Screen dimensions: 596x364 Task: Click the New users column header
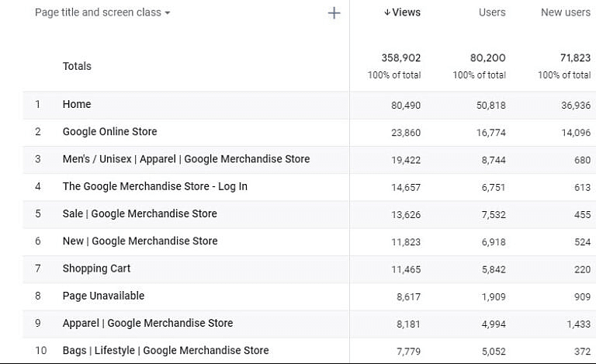(565, 12)
